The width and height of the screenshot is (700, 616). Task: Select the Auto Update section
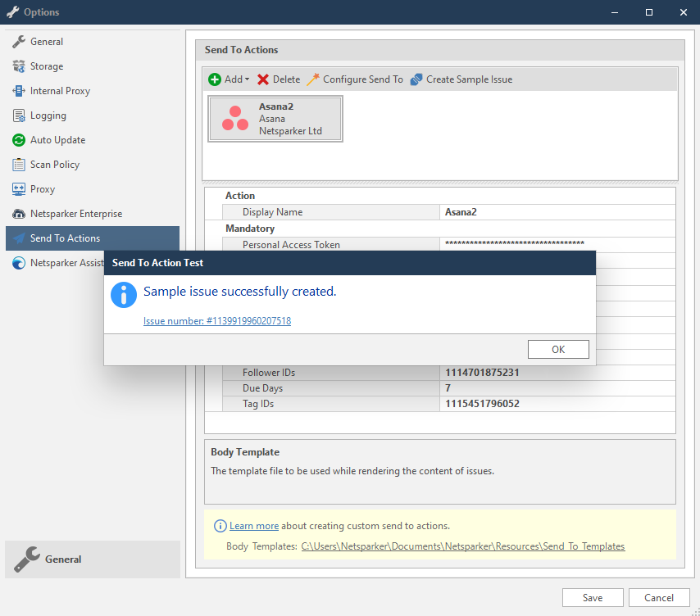tap(55, 140)
